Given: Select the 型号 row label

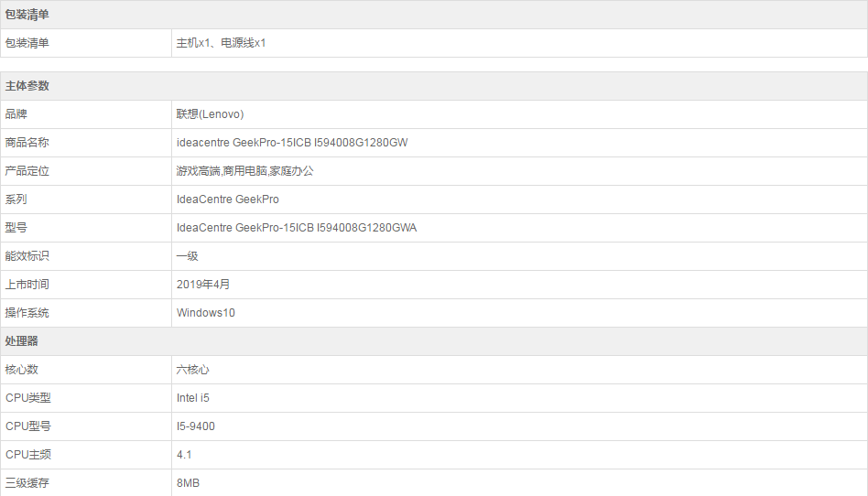Looking at the screenshot, I should pos(16,228).
